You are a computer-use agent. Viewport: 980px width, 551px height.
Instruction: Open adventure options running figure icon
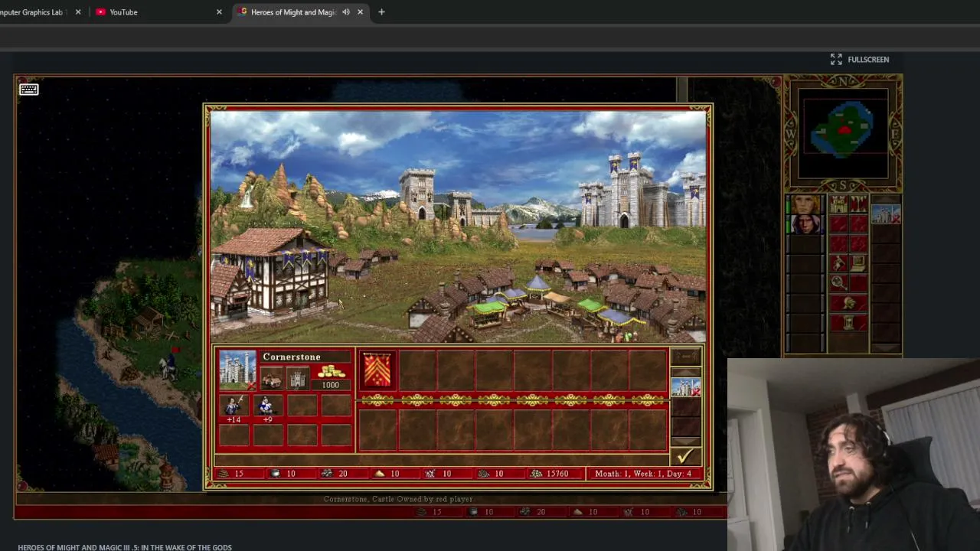tap(838, 263)
